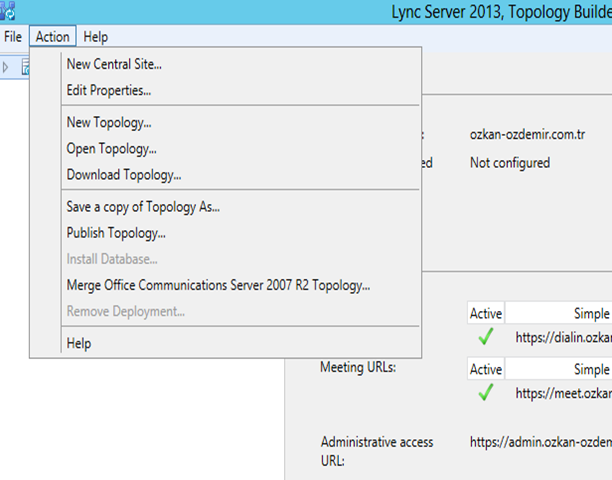Click the Lync Server 2013 window title
Image resolution: width=612 pixels, height=480 pixels.
pos(502,12)
